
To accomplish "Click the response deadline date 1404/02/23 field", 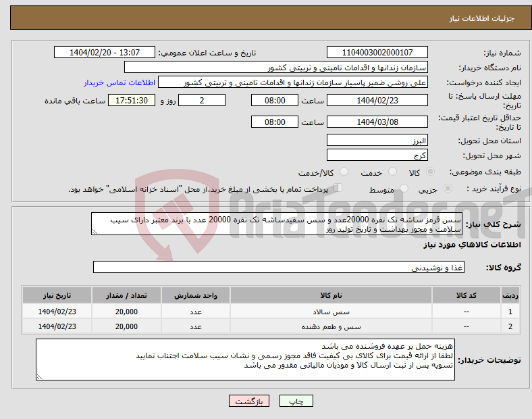I will pos(377,101).
